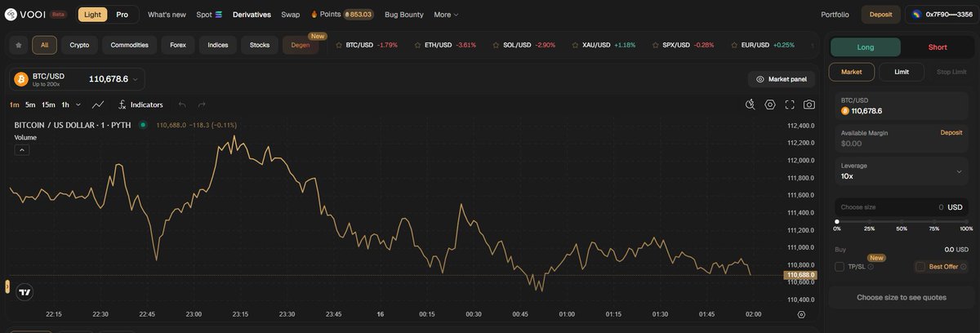980x333 pixels.
Task: Click the TradingView logo on chart
Action: (x=25, y=292)
